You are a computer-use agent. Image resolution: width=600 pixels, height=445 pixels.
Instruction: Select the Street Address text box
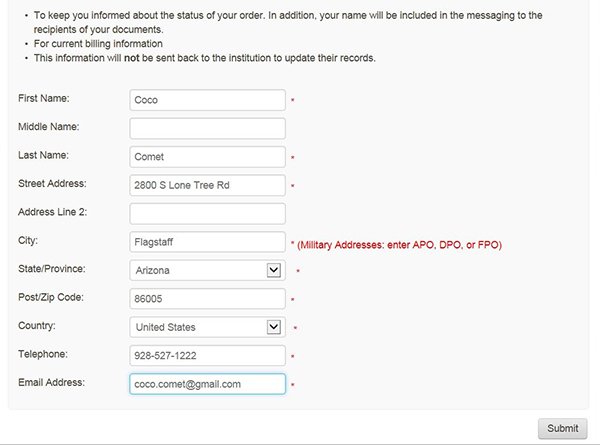coord(207,185)
